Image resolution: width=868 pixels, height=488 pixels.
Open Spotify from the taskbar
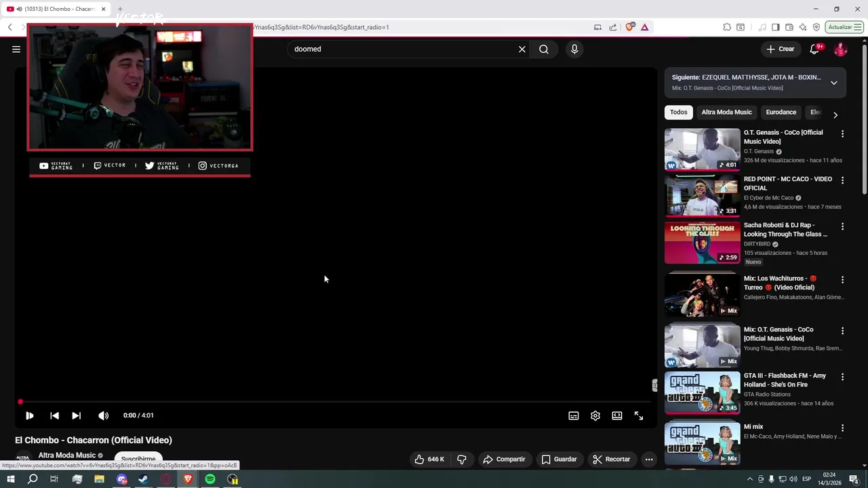click(210, 479)
